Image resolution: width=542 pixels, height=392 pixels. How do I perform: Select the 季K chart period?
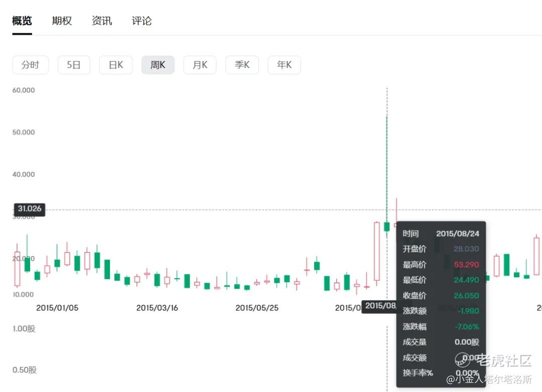pyautogui.click(x=242, y=65)
